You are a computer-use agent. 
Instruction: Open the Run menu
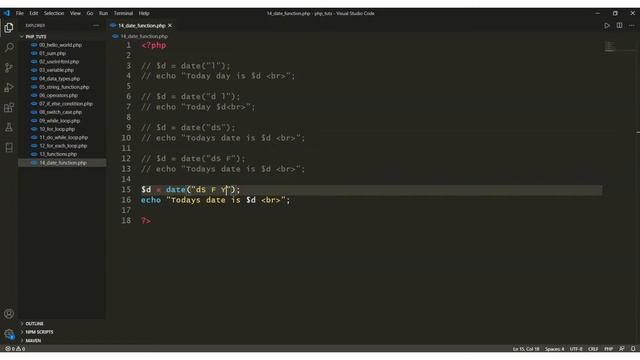(104, 13)
